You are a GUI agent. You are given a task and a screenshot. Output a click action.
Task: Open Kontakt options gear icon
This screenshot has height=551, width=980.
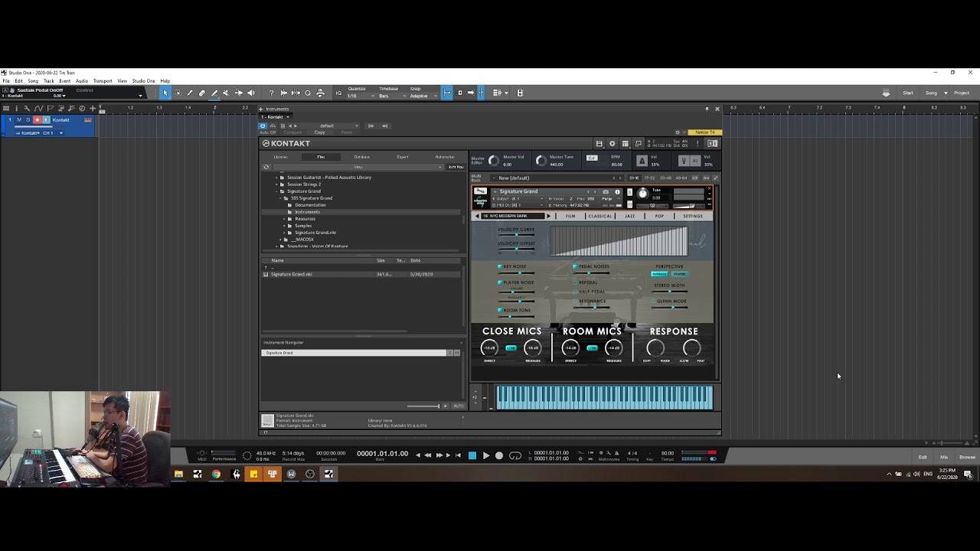(612, 144)
